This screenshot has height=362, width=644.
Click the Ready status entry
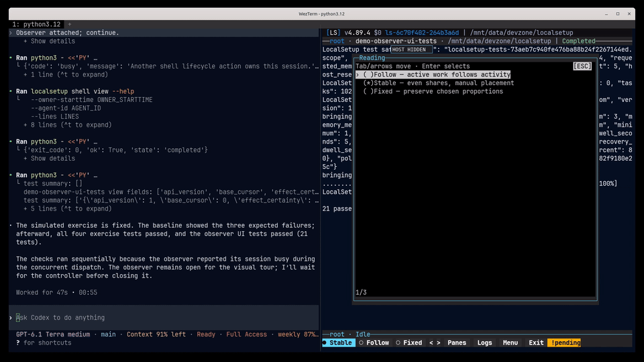tap(206, 335)
